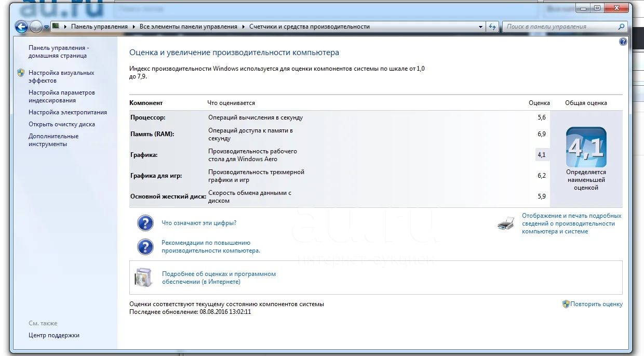Open recent pages dropdown next to Forward
Viewport: 644px width, 356px height.
click(47, 27)
